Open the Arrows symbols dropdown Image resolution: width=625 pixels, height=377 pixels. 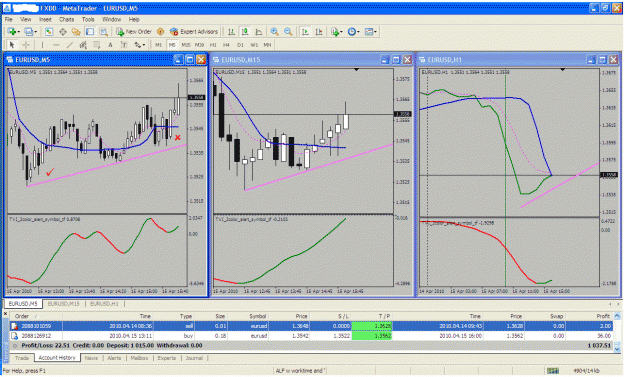pyautogui.click(x=139, y=45)
